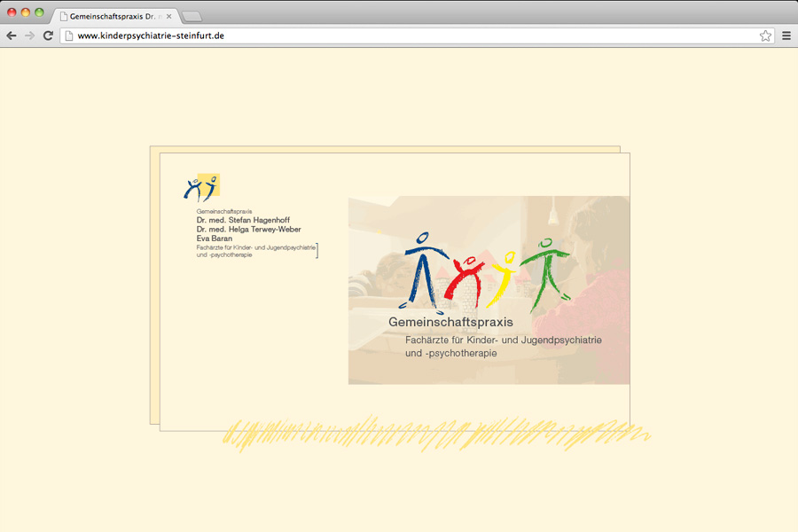This screenshot has width=798, height=532.
Task: Reload the current page
Action: 48,35
